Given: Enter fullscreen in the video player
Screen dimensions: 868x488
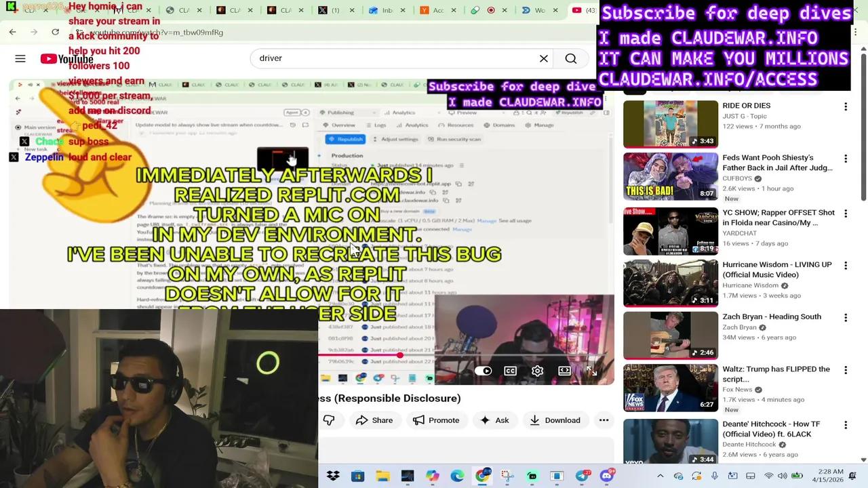Looking at the screenshot, I should [x=591, y=371].
